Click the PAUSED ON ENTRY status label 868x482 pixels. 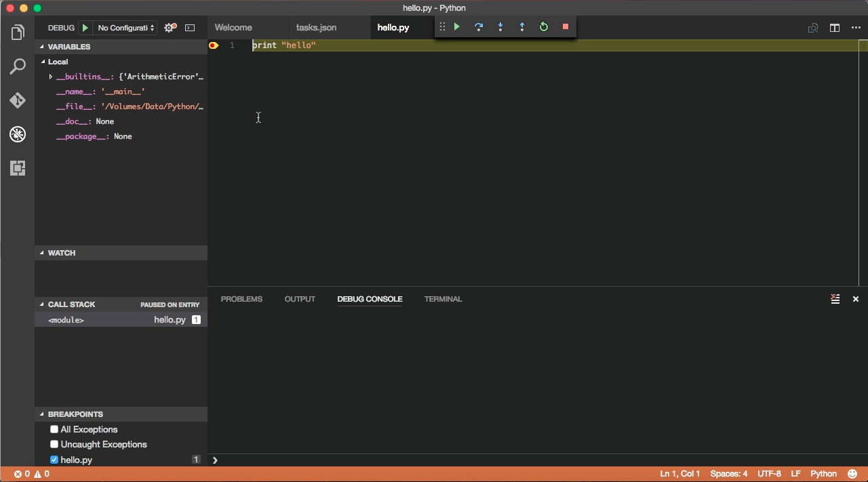point(170,305)
